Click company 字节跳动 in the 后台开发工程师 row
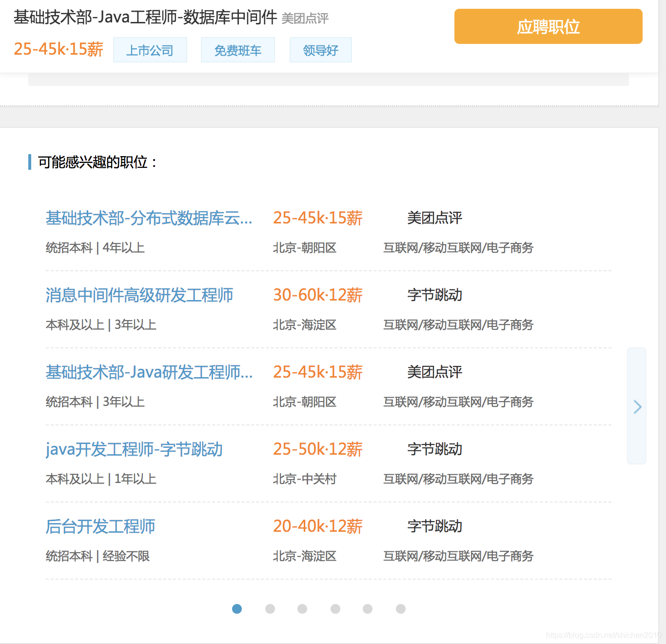 (435, 526)
